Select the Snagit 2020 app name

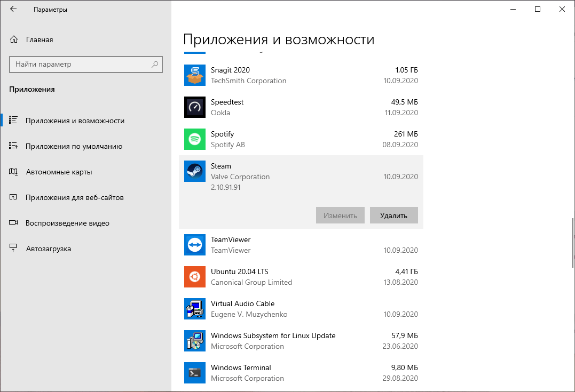point(230,70)
